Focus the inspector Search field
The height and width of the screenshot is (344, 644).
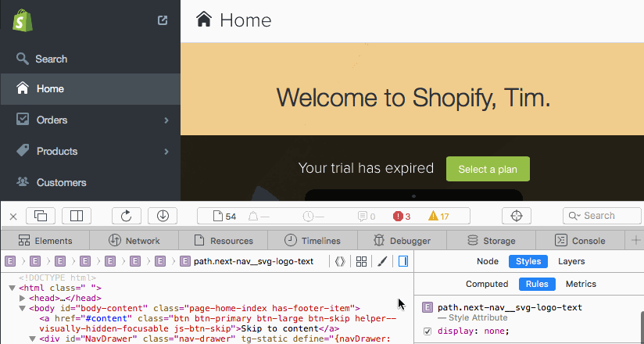(602, 216)
